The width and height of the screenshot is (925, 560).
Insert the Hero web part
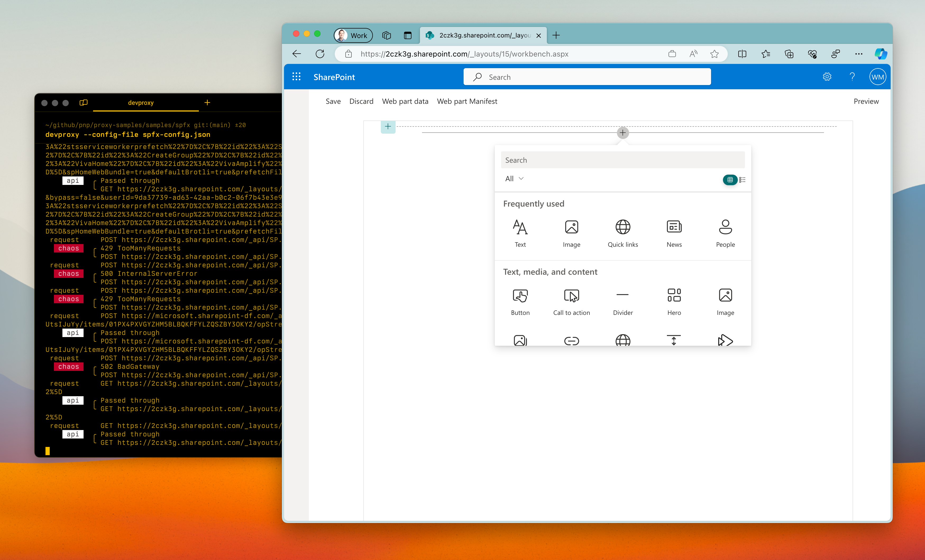(674, 301)
